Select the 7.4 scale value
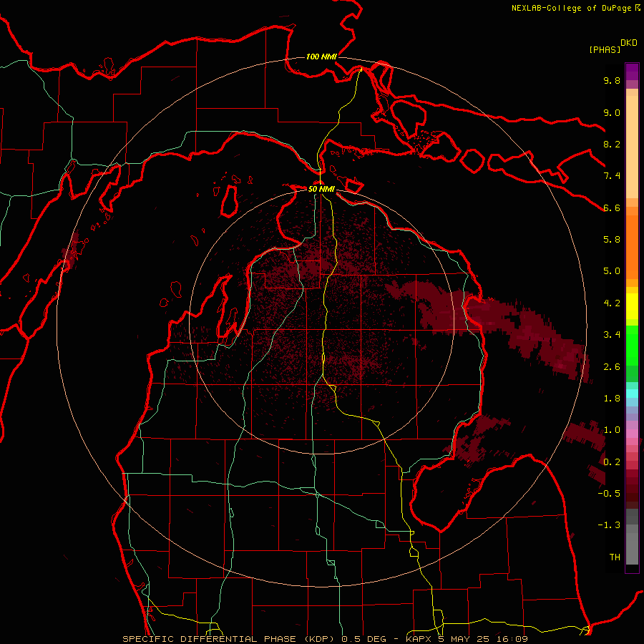 (x=612, y=176)
